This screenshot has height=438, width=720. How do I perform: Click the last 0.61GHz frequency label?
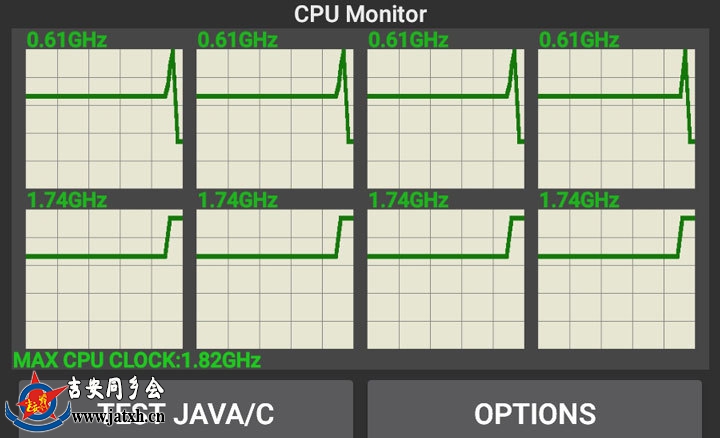pos(579,40)
